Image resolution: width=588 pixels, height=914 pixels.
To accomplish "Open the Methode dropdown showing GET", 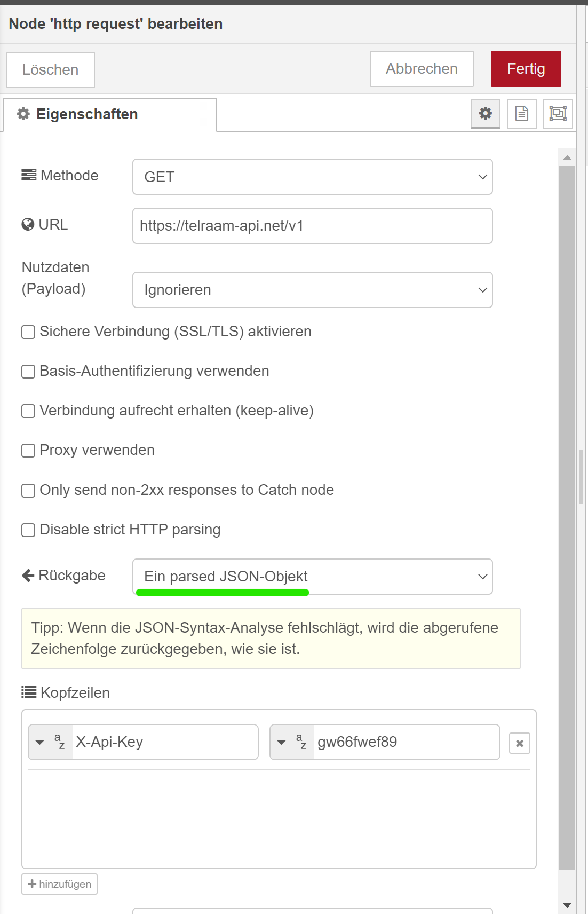I will pos(312,177).
